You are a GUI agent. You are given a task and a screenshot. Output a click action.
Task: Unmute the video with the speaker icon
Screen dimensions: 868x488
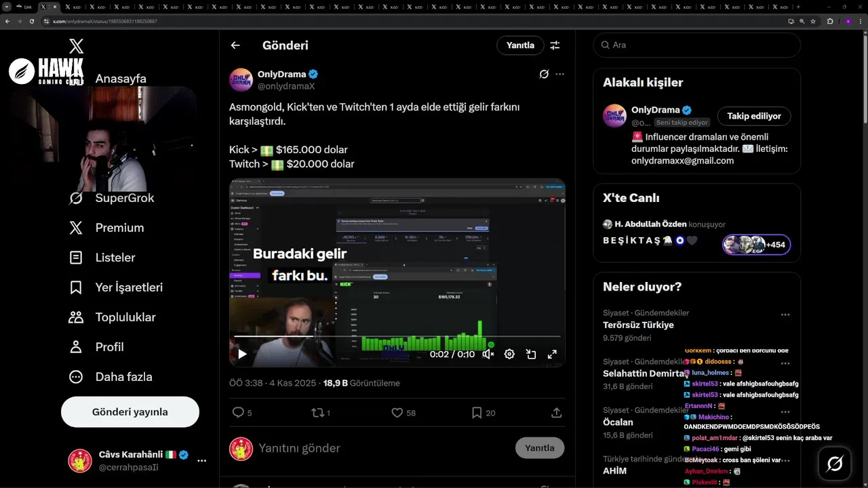[488, 354]
